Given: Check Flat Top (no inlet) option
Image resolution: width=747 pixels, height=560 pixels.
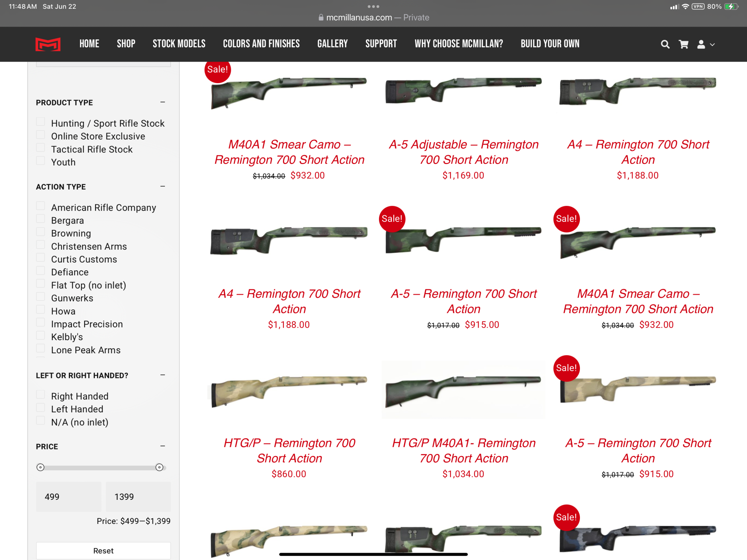Looking at the screenshot, I should (x=40, y=284).
